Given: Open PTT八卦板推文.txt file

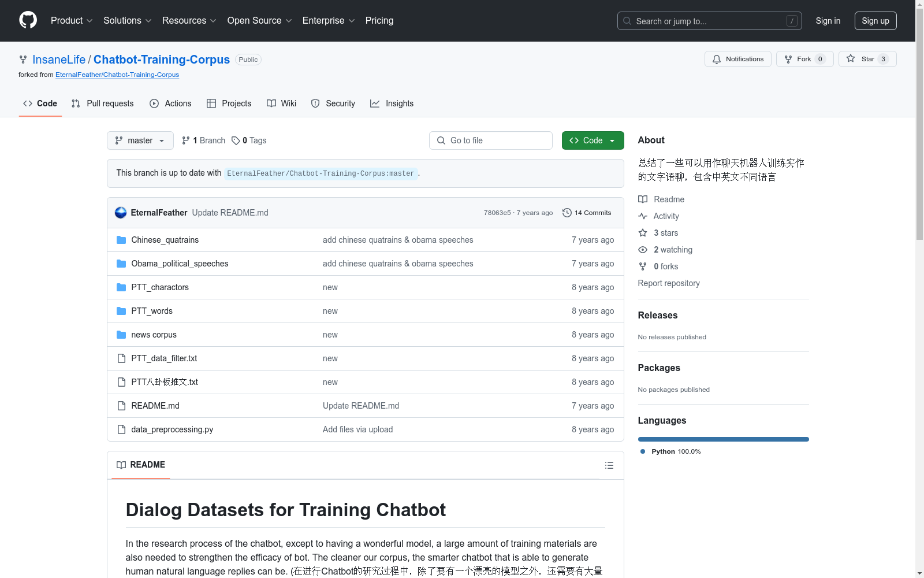Looking at the screenshot, I should tap(165, 382).
